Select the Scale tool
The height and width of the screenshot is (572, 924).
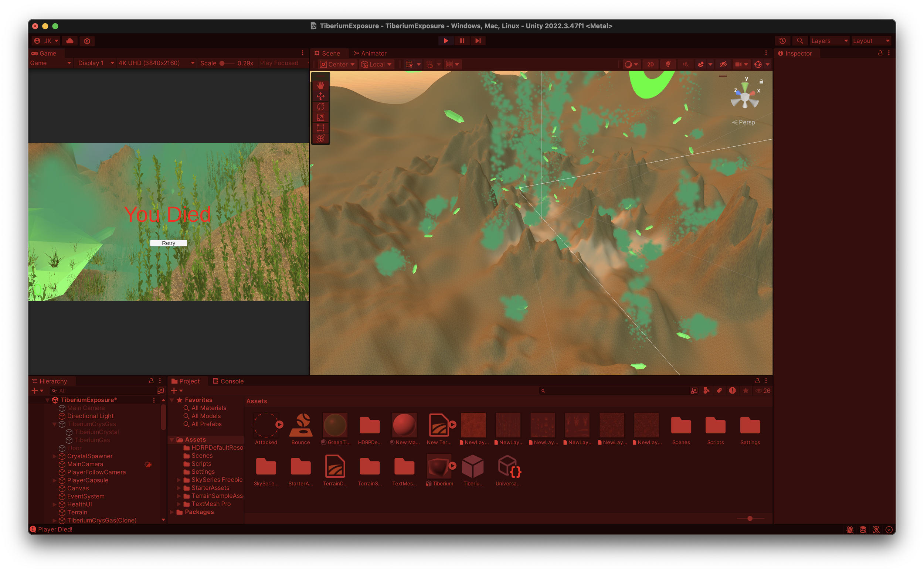(x=320, y=117)
